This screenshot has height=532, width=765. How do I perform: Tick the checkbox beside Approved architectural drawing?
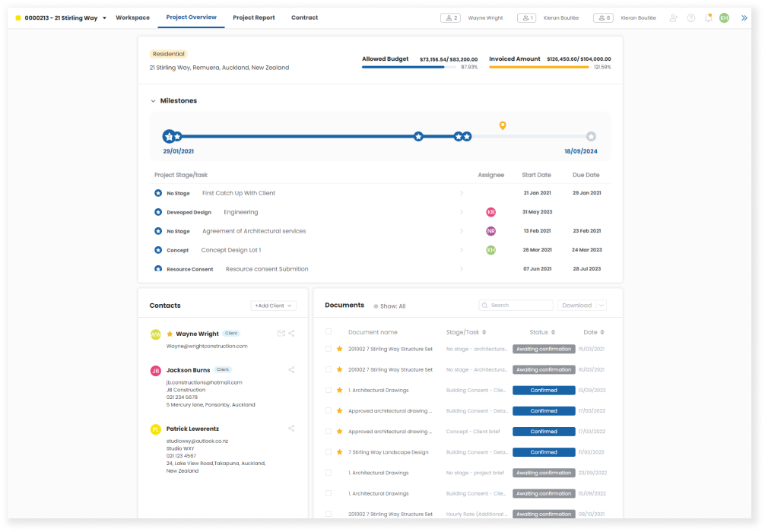pos(328,410)
